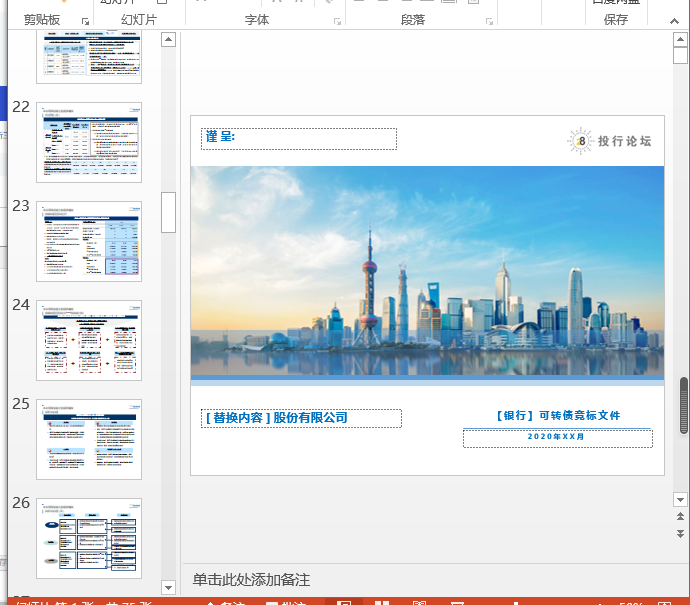This screenshot has height=605, width=690.
Task: Select the 投行论坛 logo on the slide
Action: click(x=609, y=141)
